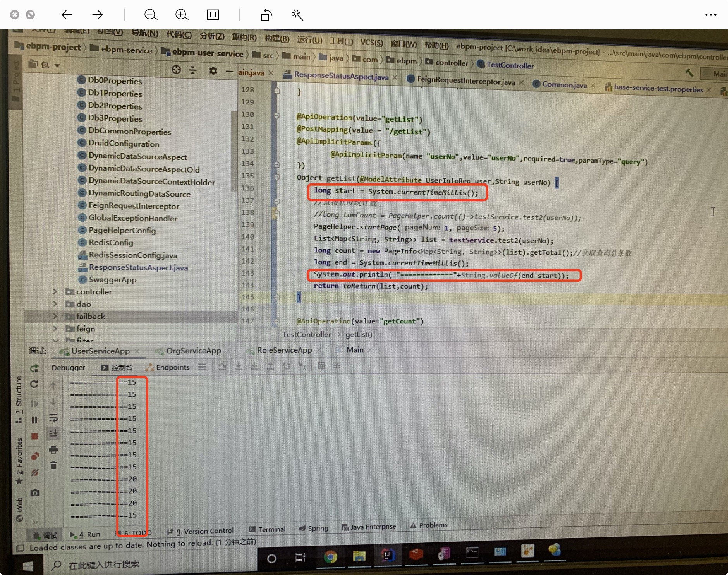This screenshot has width=728, height=575.
Task: Select OrgServiceApp debug tab
Action: click(x=193, y=351)
